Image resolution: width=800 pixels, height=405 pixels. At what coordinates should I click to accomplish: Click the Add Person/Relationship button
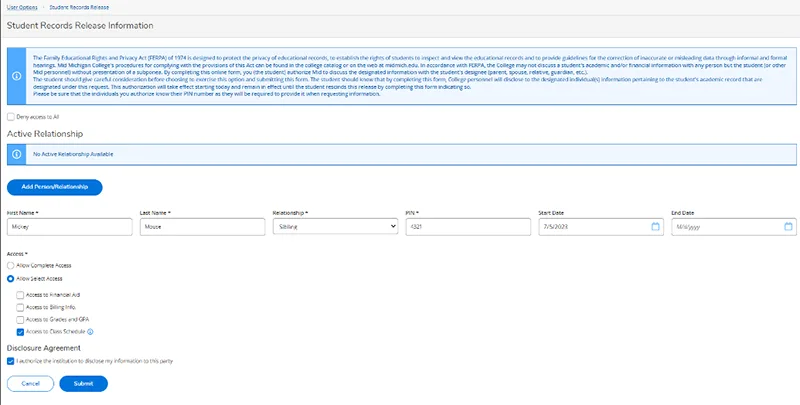[55, 187]
